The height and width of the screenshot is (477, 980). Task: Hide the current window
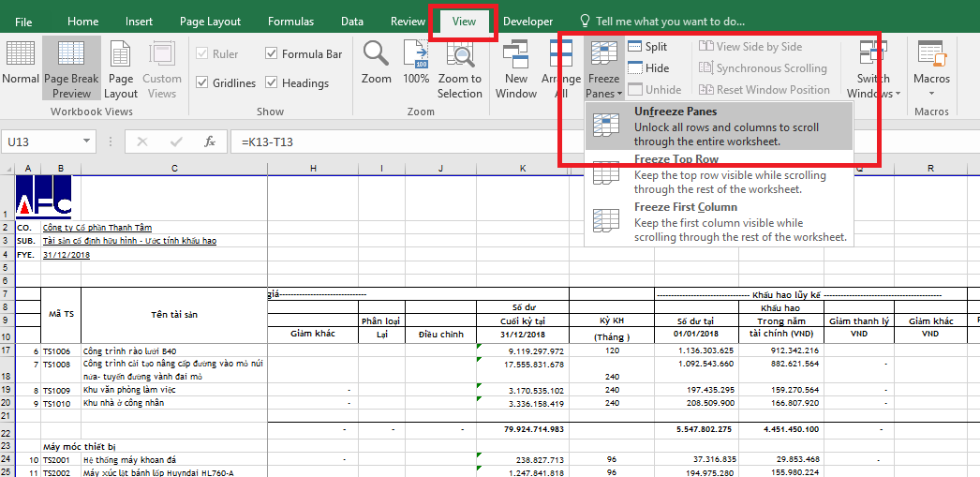click(648, 68)
